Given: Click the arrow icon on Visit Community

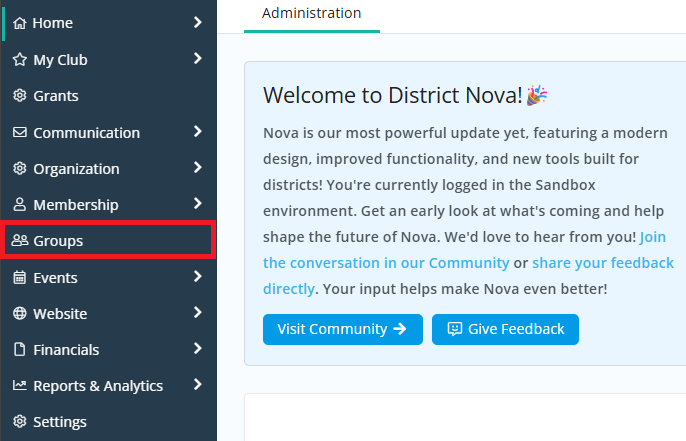Looking at the screenshot, I should pyautogui.click(x=400, y=329).
